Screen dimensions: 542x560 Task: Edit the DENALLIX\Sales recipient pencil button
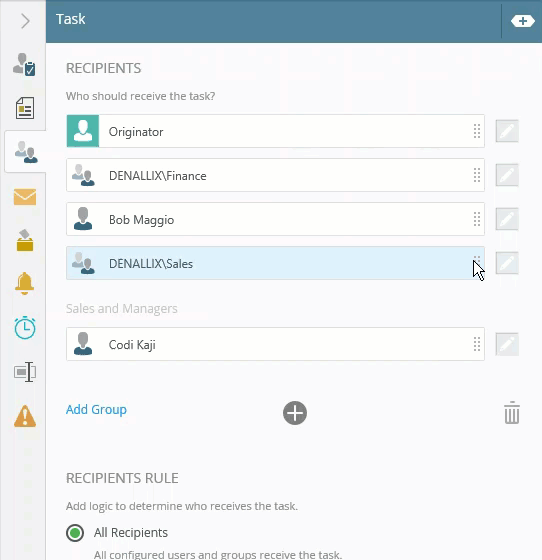tap(507, 263)
